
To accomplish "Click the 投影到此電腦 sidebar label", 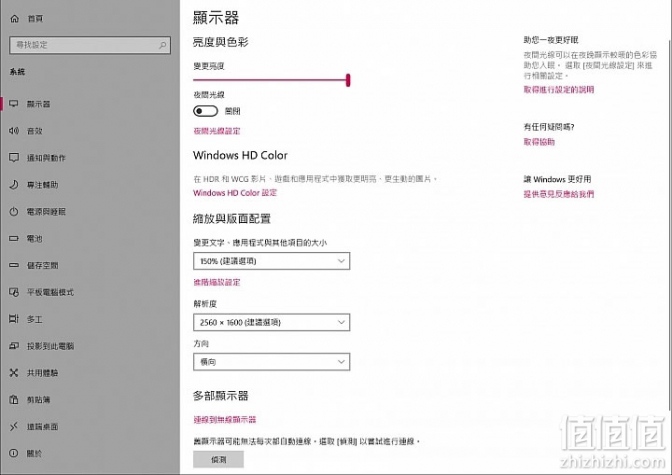I will pyautogui.click(x=50, y=346).
